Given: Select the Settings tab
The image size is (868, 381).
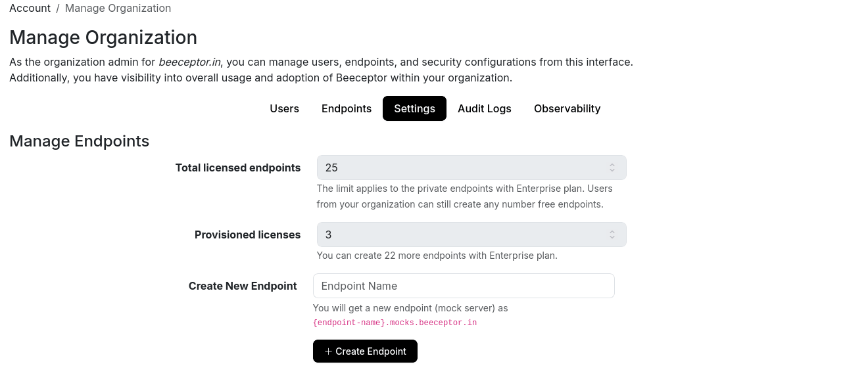Looking at the screenshot, I should point(414,108).
